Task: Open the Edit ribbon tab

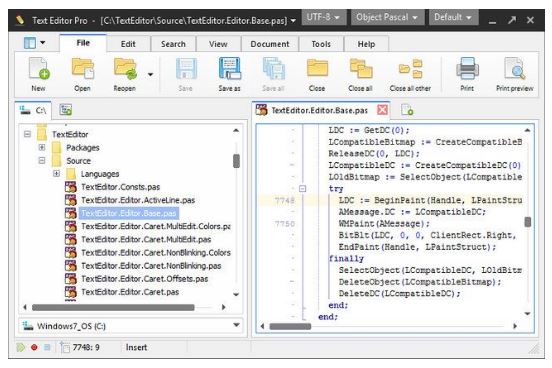Action: point(128,44)
